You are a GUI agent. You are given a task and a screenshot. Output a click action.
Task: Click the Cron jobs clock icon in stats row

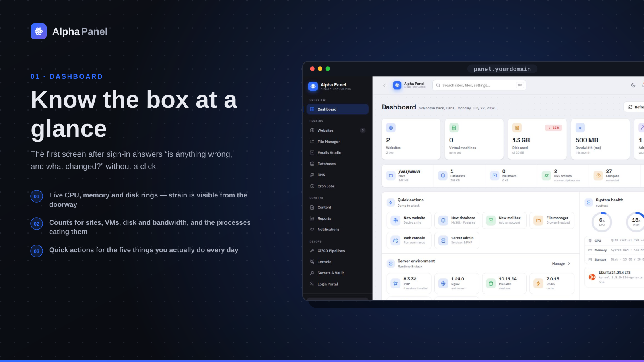click(598, 176)
